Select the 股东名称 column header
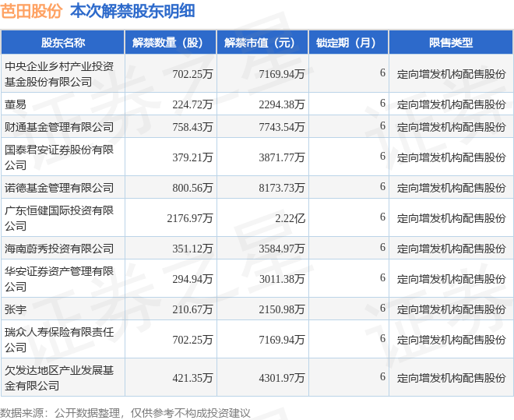The width and height of the screenshot is (514, 420). 63,43
